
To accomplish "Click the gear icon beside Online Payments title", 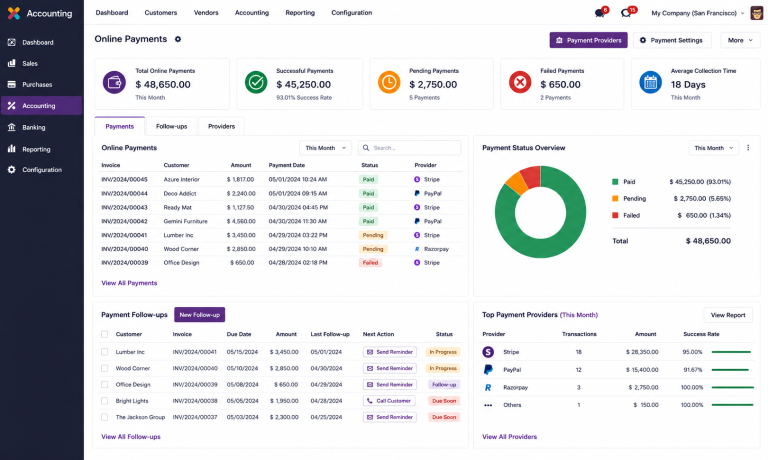I will pyautogui.click(x=178, y=39).
